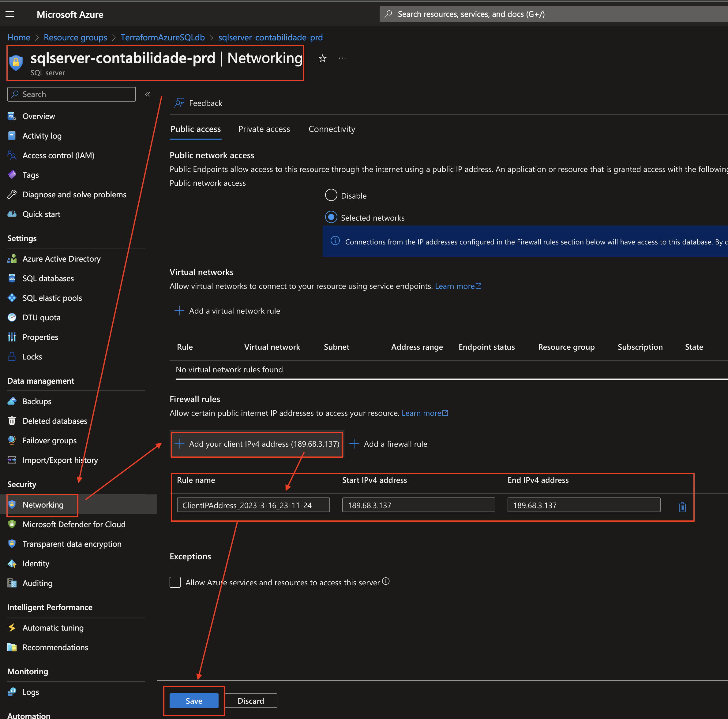This screenshot has width=728, height=719.
Task: Enable Allow Azure services and resources checkbox
Action: [175, 582]
